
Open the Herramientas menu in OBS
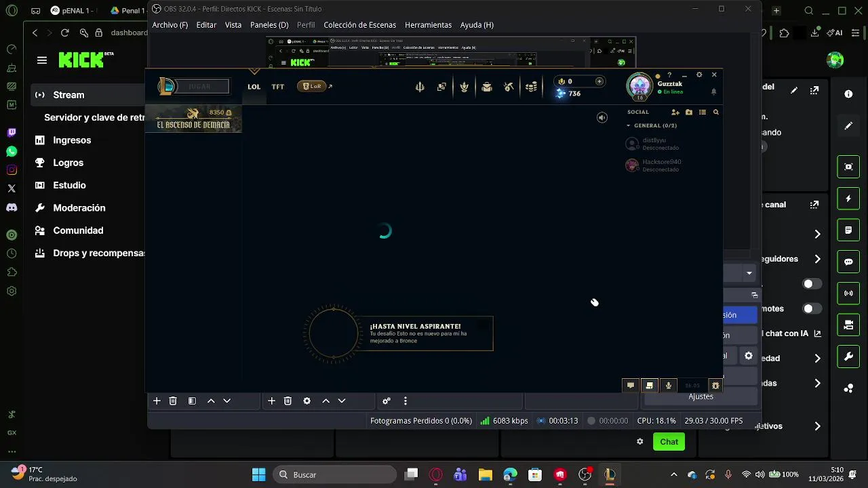428,25
